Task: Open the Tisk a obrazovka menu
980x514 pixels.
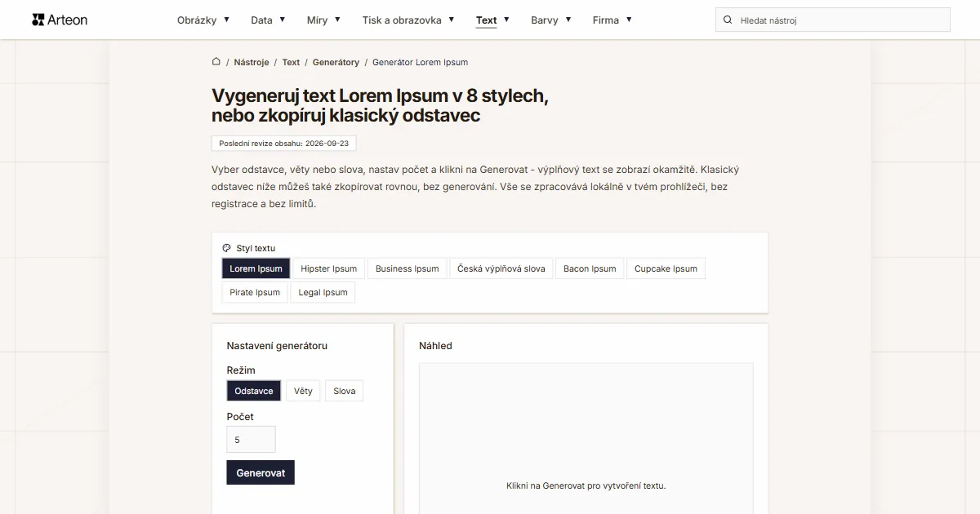Action: click(x=402, y=20)
